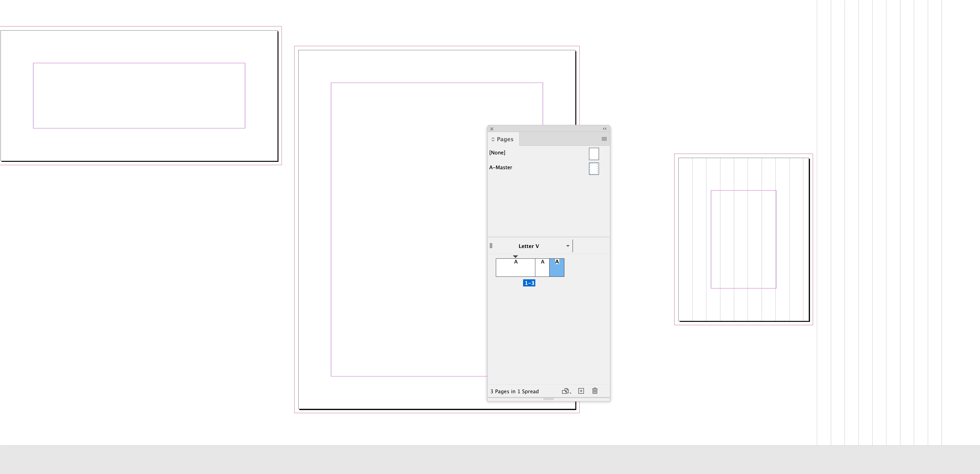Select the [None] master entry
Image resolution: width=980 pixels, height=474 pixels.
tap(497, 153)
